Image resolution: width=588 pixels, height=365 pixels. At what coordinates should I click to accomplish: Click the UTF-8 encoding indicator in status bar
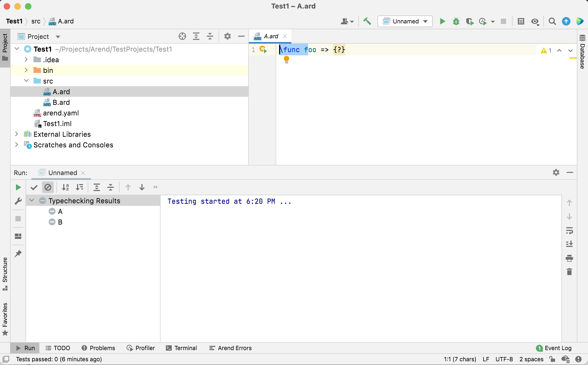[504, 359]
